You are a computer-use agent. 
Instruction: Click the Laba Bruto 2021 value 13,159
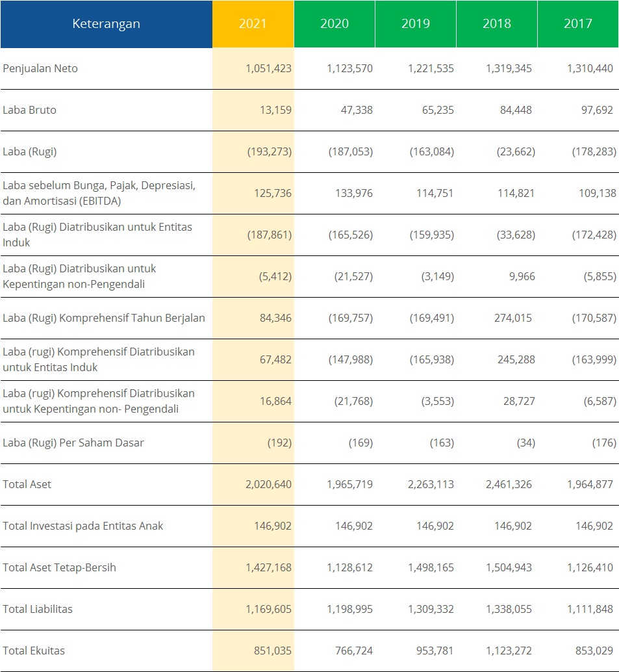point(275,110)
